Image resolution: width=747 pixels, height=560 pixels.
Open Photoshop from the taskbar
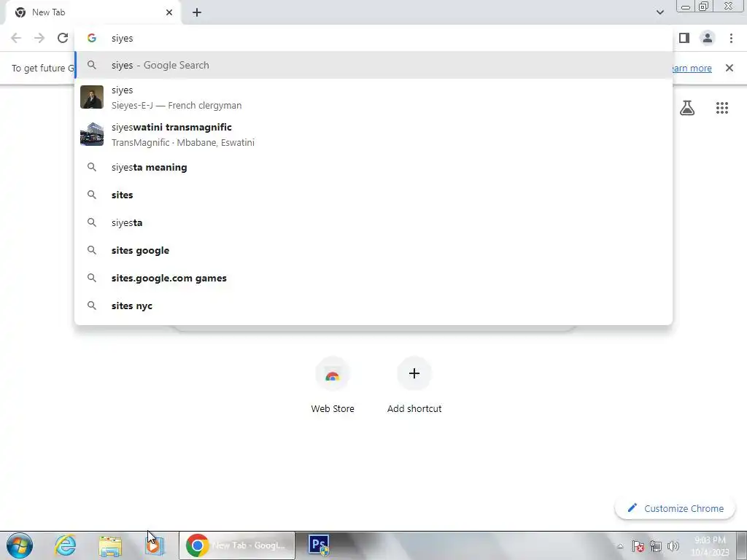(320, 545)
